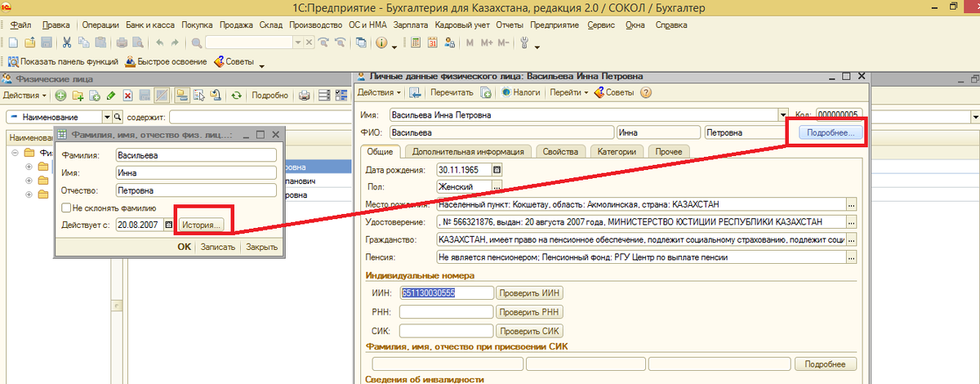Open the Кадровый учет menu
This screenshot has height=384, width=980.
point(462,25)
